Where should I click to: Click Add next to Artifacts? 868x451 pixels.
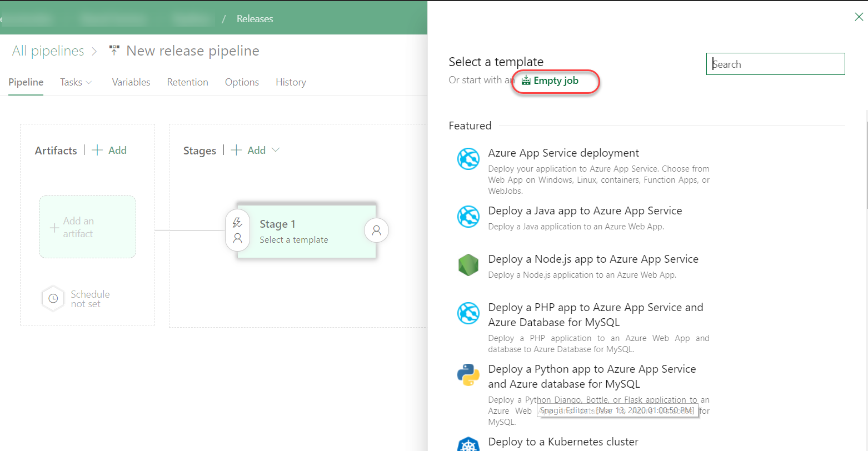(x=117, y=150)
